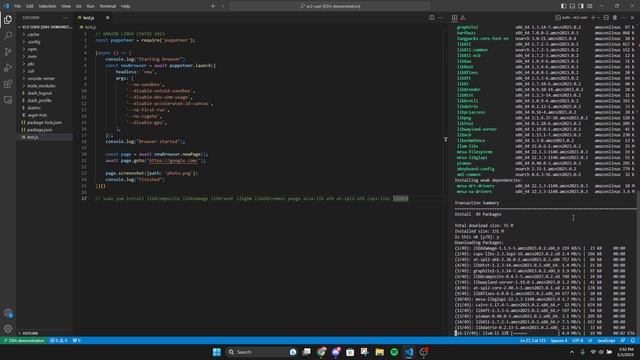Viewport: 640px width, 360px height.
Task: Click Ln 27 Col position in status bar
Action: pos(533,340)
